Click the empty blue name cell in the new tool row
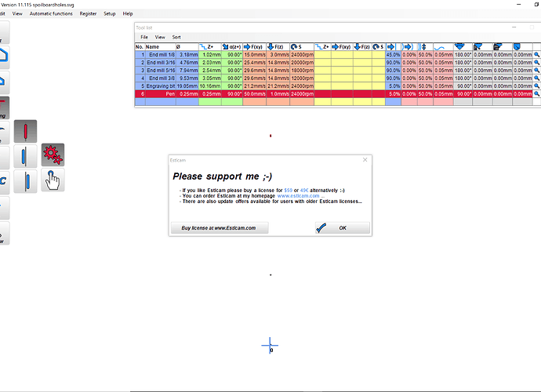 (161, 101)
